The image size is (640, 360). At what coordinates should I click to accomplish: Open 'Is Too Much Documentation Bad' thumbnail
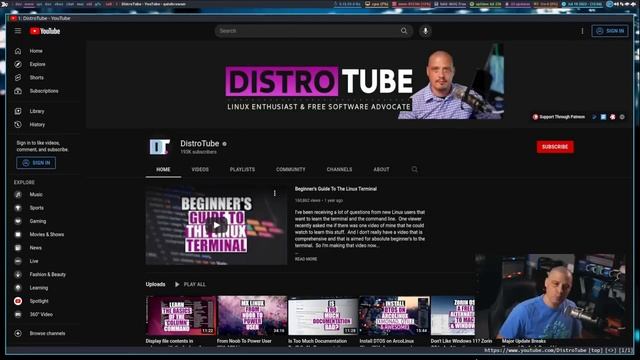(323, 316)
